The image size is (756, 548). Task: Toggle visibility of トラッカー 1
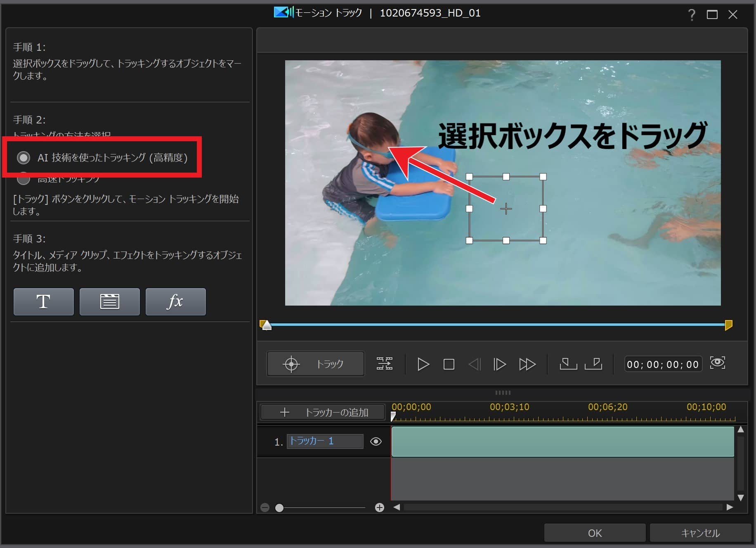[x=376, y=441]
